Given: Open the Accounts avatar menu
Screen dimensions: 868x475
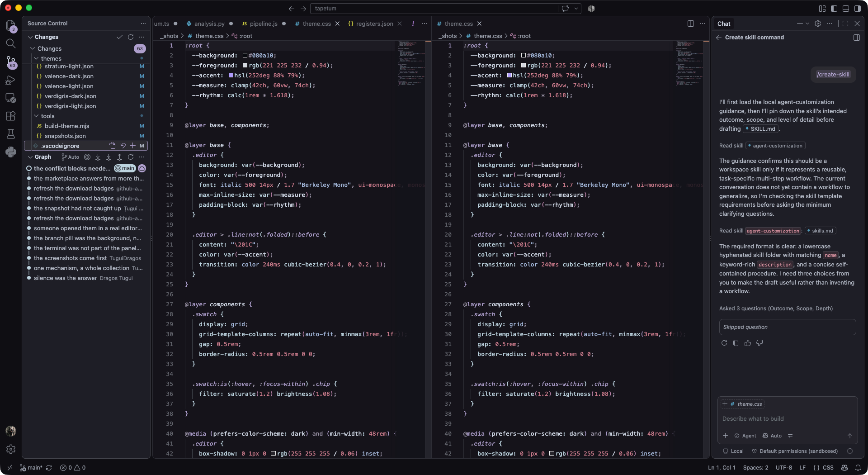Looking at the screenshot, I should 11,431.
